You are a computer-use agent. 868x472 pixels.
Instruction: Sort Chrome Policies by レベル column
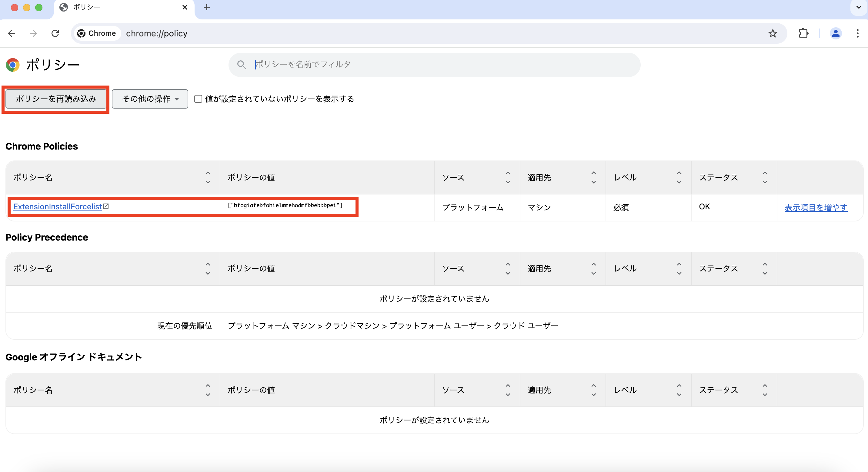tap(679, 177)
